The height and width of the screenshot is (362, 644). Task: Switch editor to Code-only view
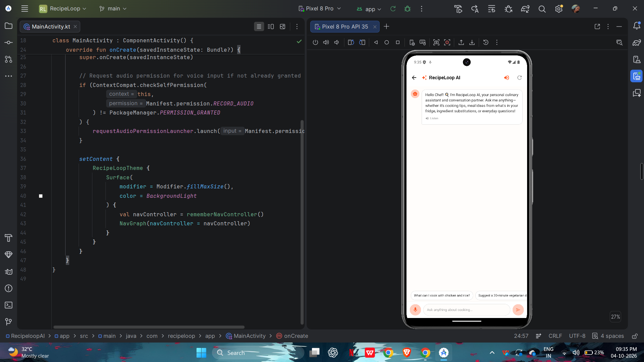(x=259, y=27)
